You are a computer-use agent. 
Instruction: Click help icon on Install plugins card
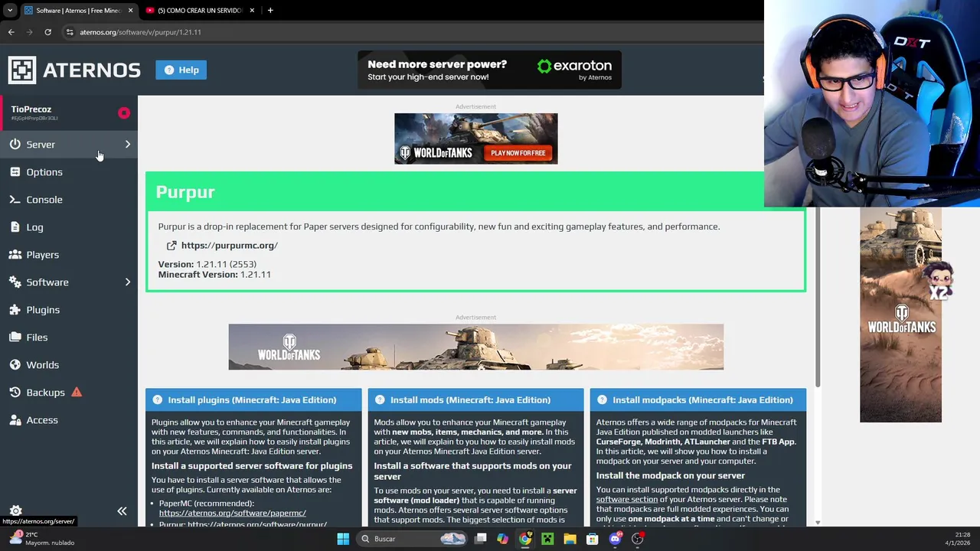pyautogui.click(x=157, y=399)
